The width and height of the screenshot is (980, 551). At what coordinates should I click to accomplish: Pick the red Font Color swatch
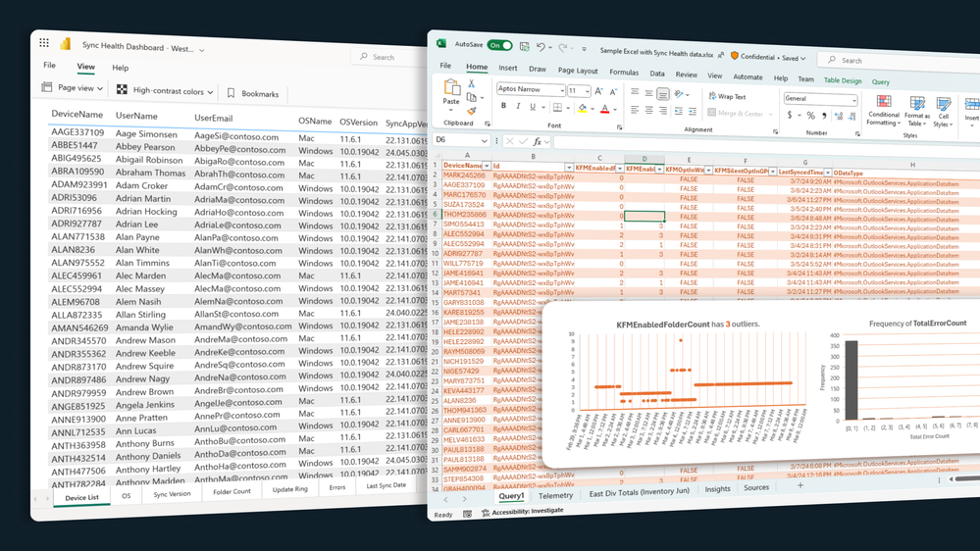[604, 110]
